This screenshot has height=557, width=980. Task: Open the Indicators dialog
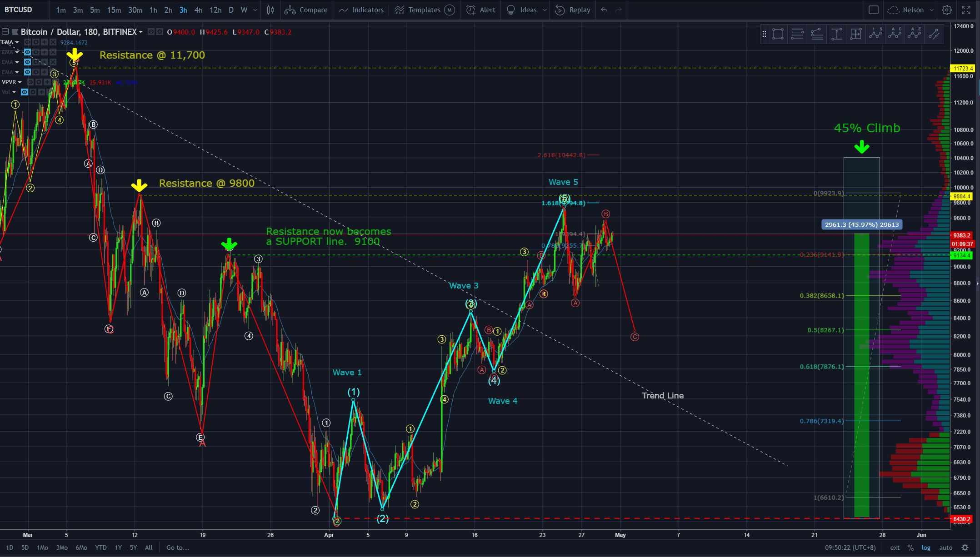[x=361, y=10]
